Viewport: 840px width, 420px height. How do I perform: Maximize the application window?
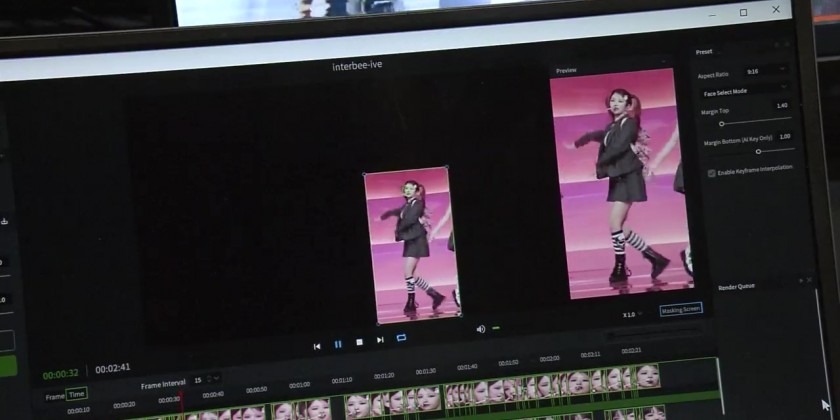click(743, 12)
